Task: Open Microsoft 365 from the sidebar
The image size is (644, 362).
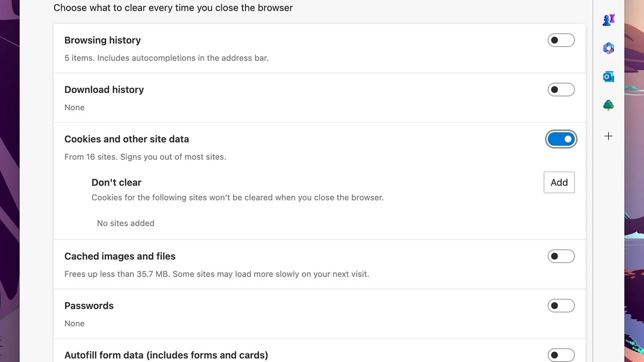Action: tap(608, 48)
